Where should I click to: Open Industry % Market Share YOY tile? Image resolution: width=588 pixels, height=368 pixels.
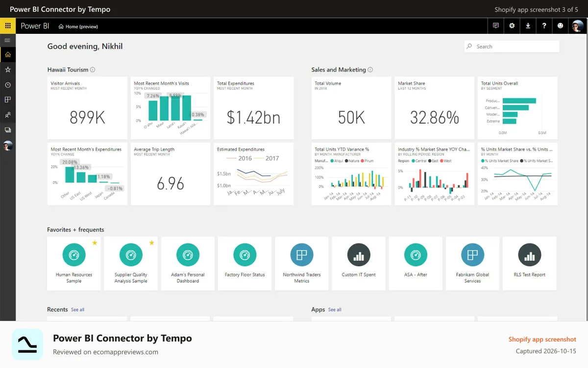[435, 174]
